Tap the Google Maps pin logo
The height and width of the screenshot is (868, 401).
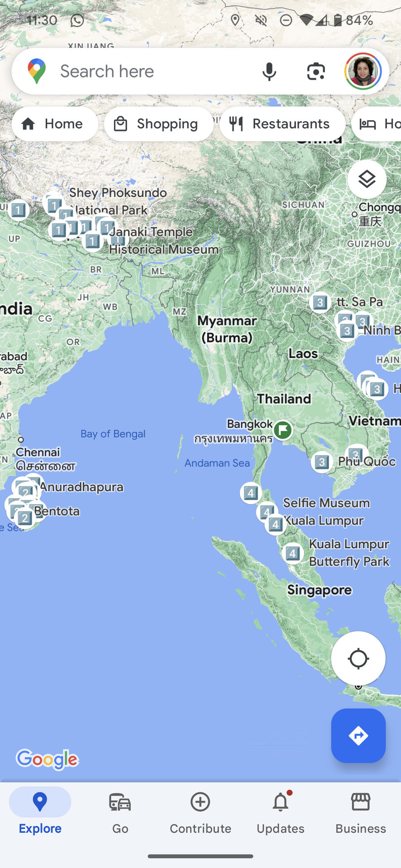click(x=37, y=71)
